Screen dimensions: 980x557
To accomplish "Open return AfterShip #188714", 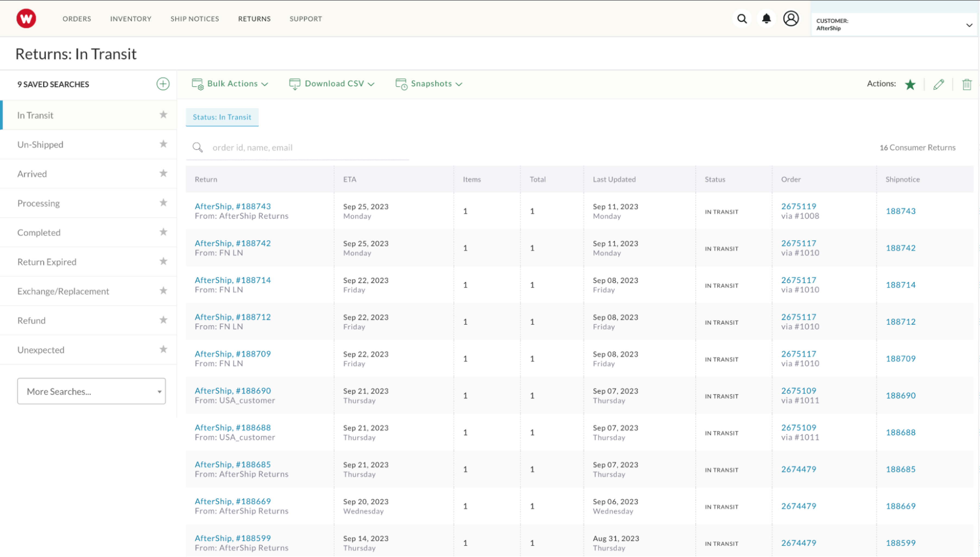I will (x=233, y=280).
